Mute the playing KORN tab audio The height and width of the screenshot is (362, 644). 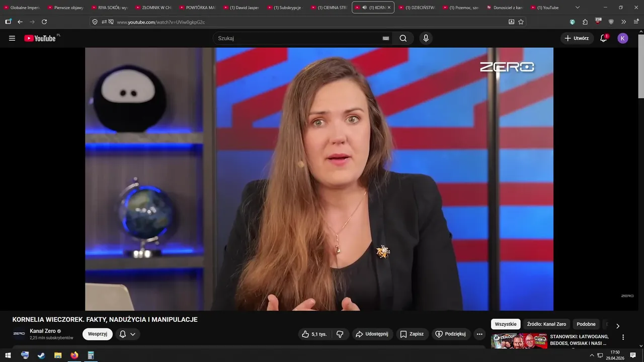click(364, 8)
